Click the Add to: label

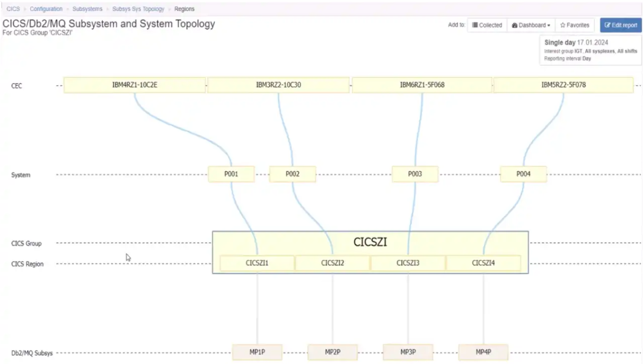click(456, 25)
